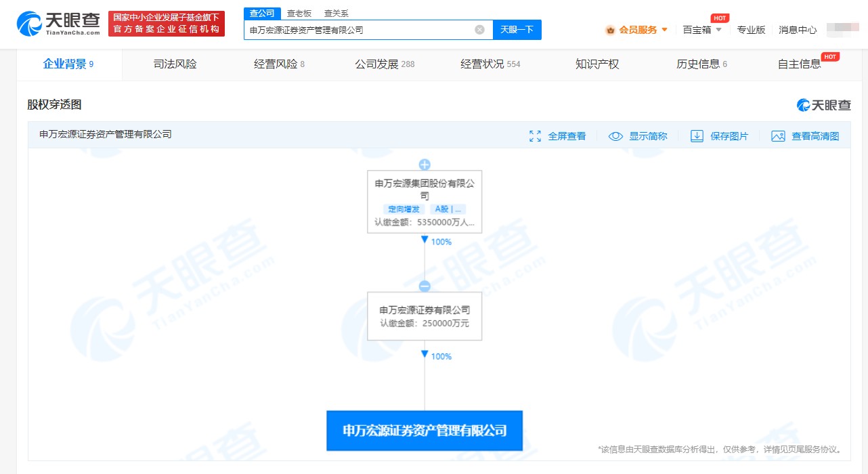Image resolution: width=868 pixels, height=474 pixels.
Task: Click the company search input field
Action: click(x=359, y=30)
